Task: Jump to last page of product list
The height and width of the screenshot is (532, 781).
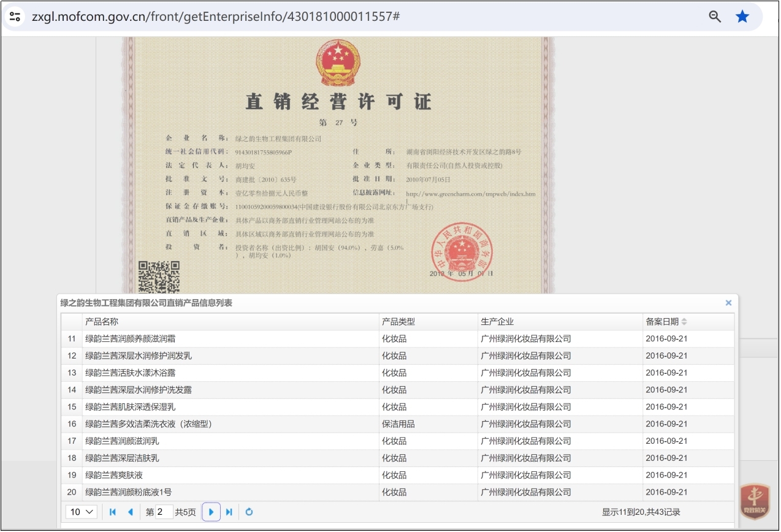Action: 229,512
